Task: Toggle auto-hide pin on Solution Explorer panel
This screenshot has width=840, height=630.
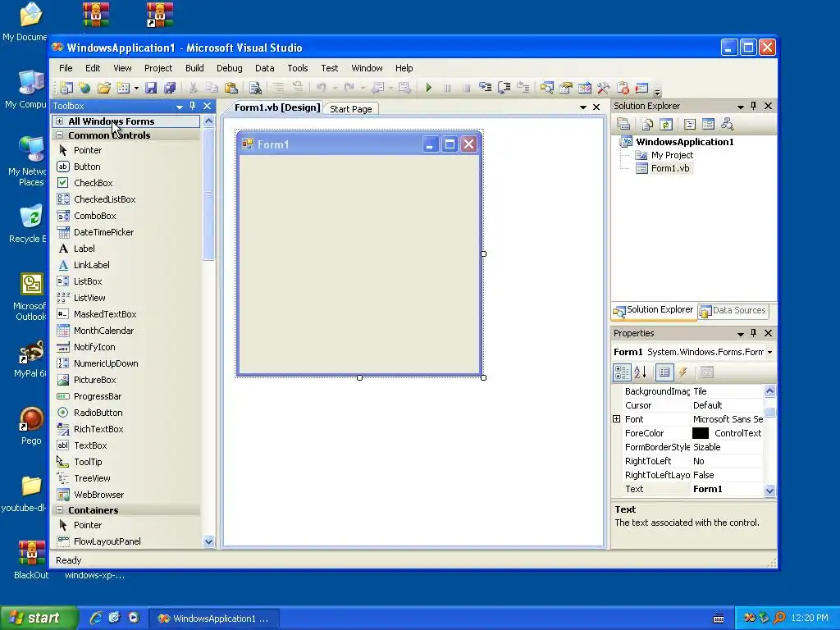Action: click(753, 106)
